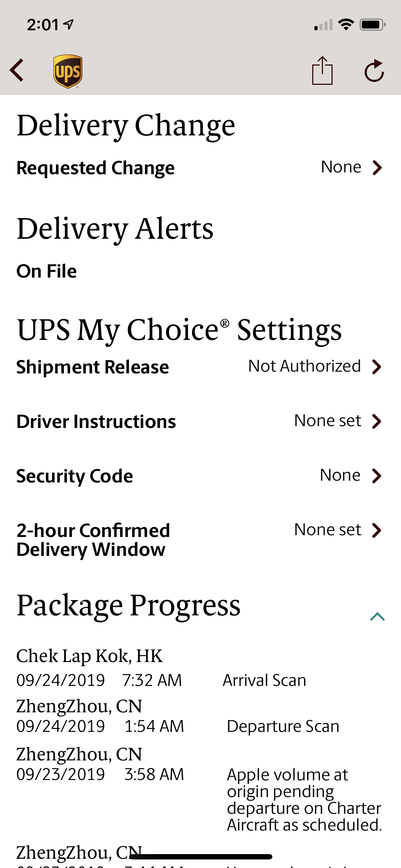The image size is (401, 868).
Task: Open Driver Instructions chevron
Action: [376, 421]
